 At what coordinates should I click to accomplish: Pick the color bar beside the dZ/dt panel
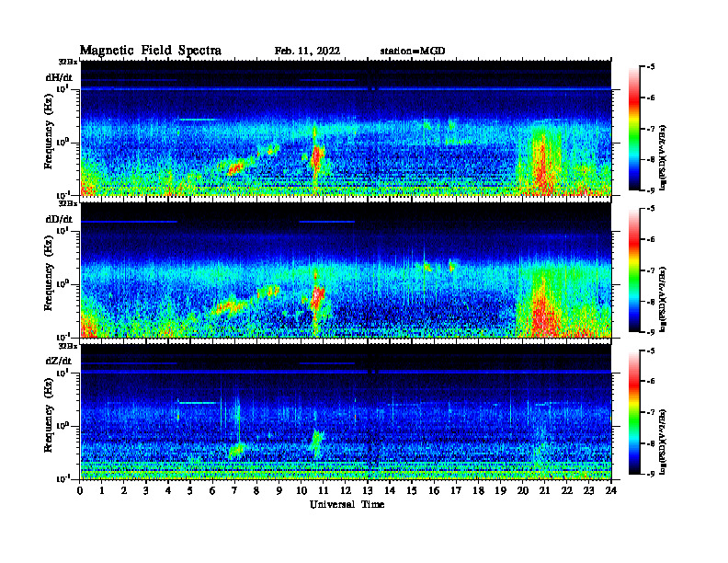(x=634, y=412)
